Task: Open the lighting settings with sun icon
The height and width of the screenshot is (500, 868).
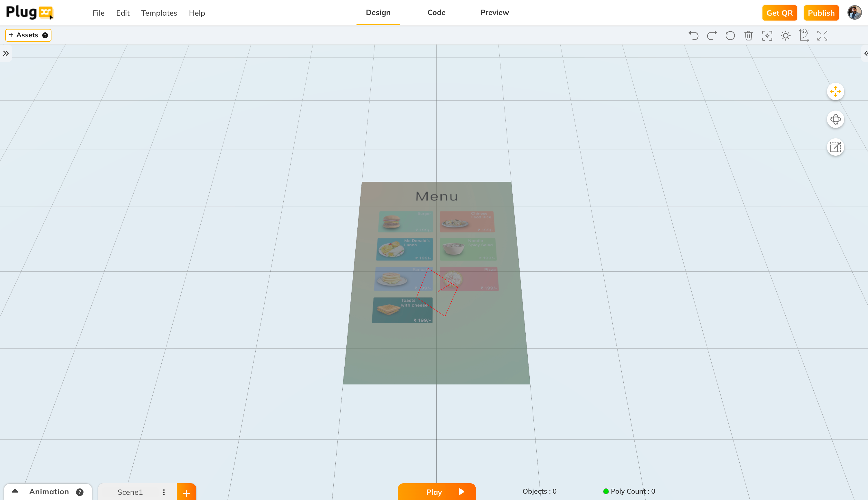Action: click(785, 35)
